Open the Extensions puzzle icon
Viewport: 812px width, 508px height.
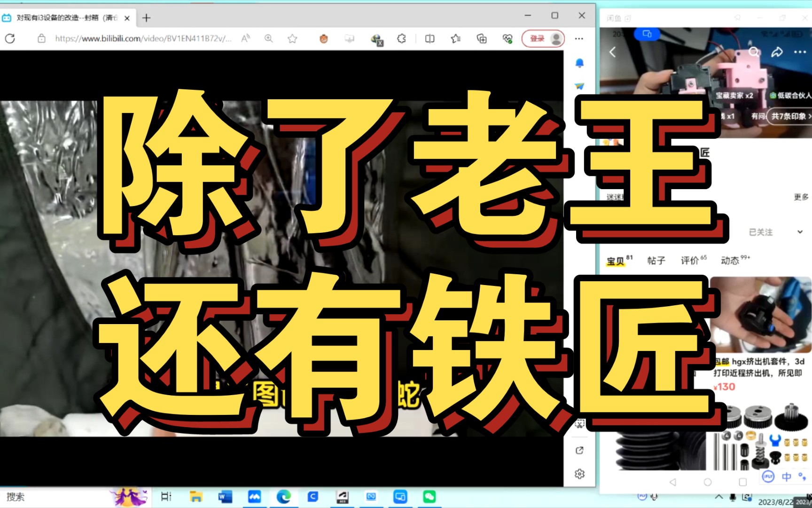[x=401, y=39]
